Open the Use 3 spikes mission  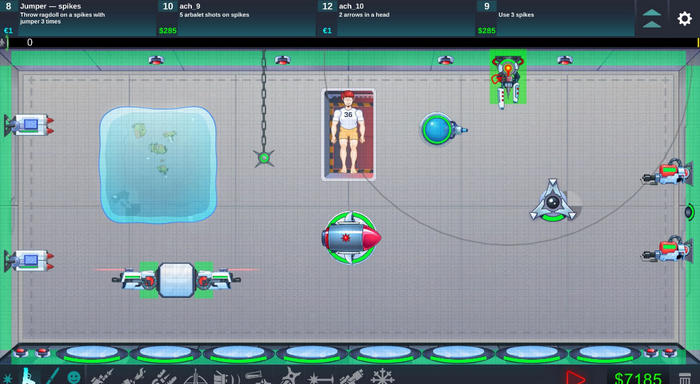555,18
